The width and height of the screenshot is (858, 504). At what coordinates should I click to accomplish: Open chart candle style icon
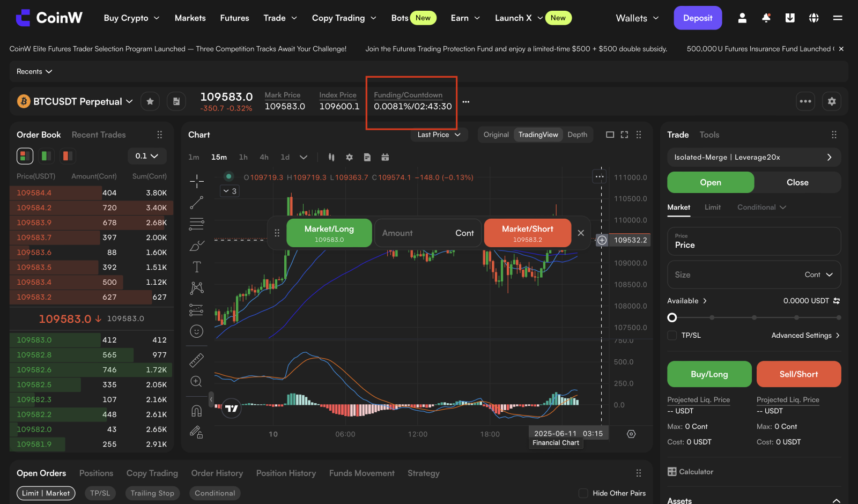pos(331,157)
